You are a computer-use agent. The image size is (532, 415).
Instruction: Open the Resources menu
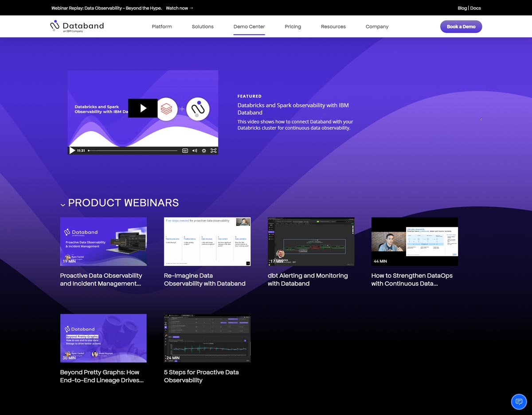333,27
